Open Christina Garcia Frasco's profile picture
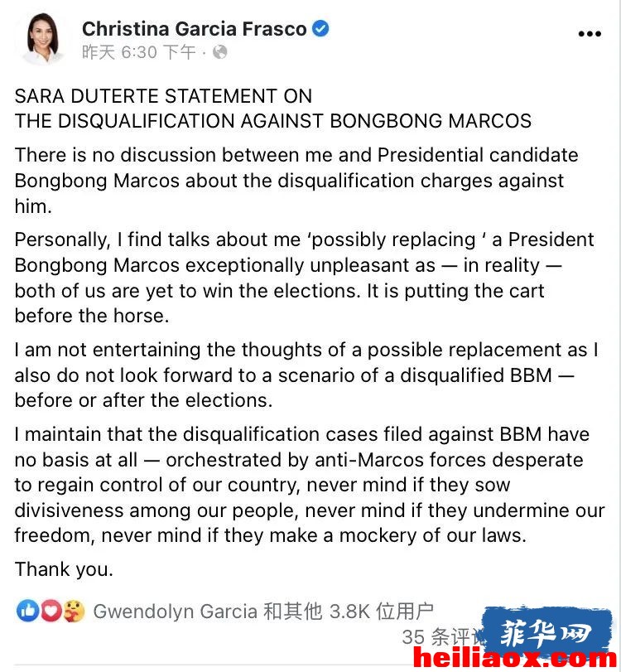Screen dimensions: 621x672 click(43, 40)
